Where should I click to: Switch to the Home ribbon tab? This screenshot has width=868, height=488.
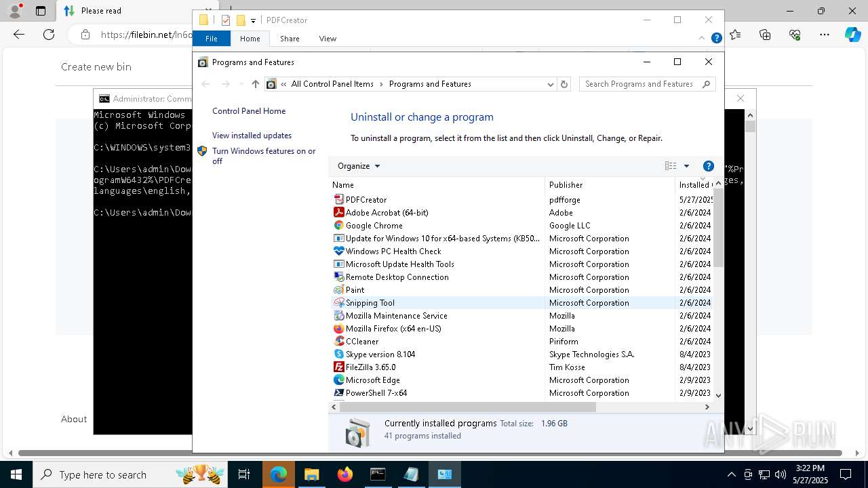[x=250, y=39]
